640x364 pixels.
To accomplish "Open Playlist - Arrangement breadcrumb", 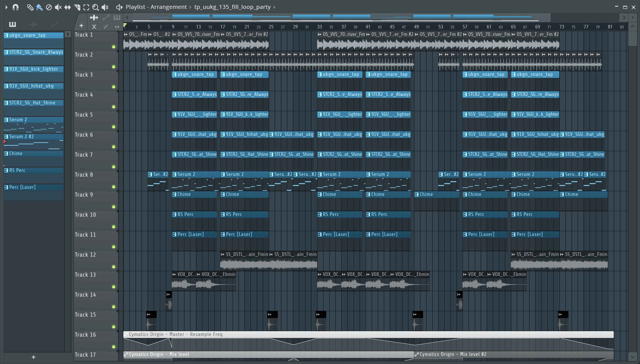I will [x=156, y=7].
